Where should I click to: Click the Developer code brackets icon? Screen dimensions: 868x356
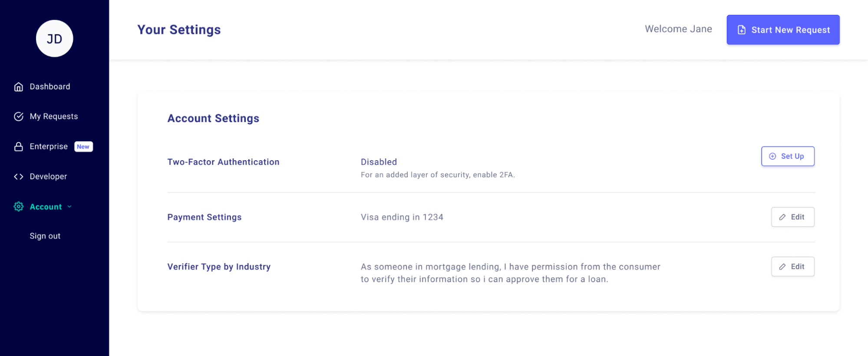point(18,177)
